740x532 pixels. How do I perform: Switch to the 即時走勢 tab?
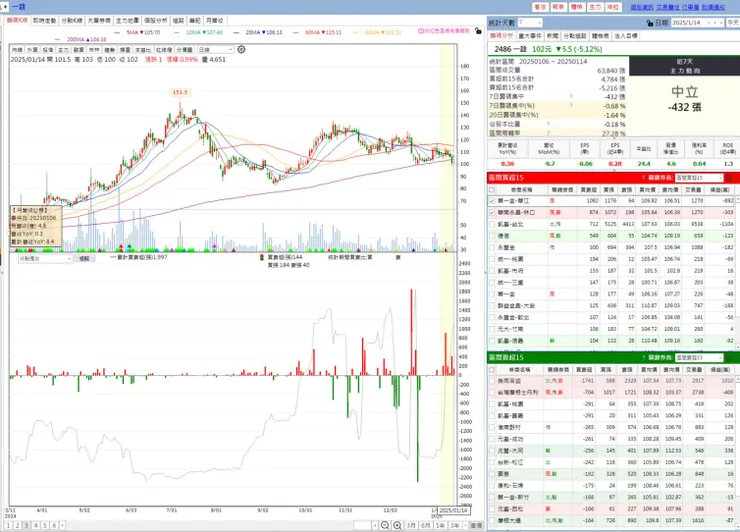coord(44,21)
